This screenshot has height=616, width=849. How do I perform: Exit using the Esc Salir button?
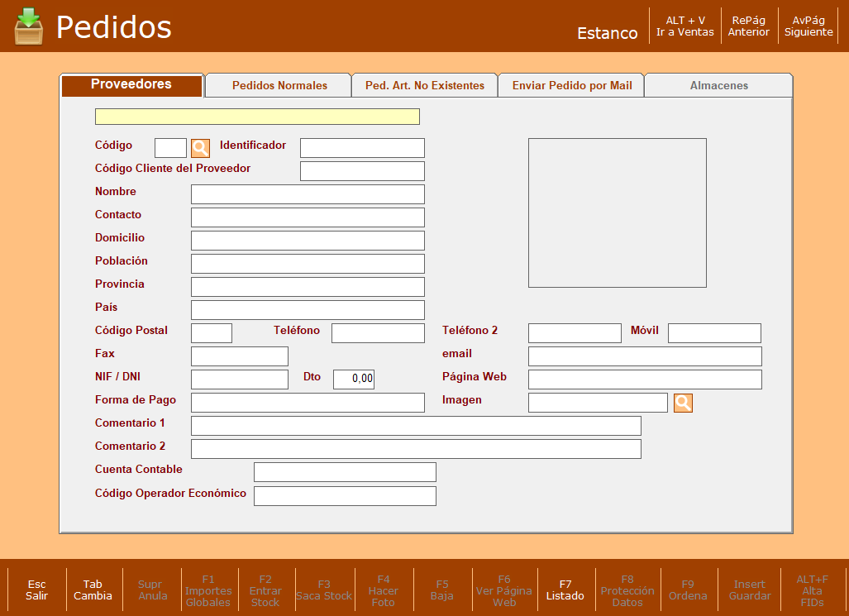tap(37, 590)
